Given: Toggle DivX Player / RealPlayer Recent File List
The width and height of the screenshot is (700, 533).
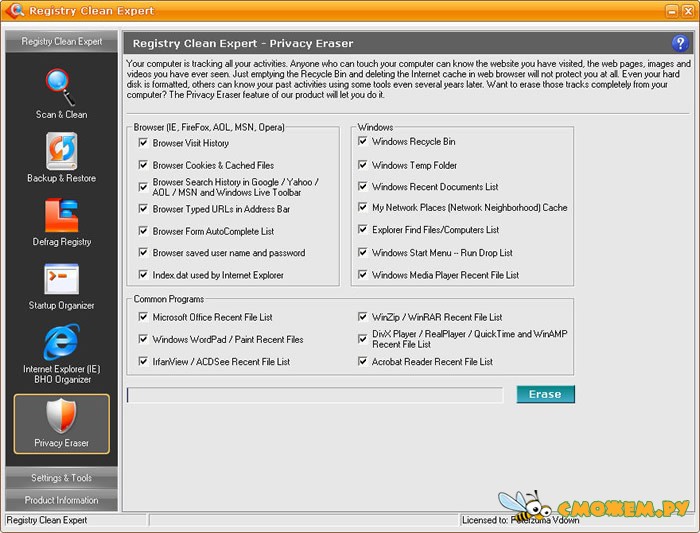Looking at the screenshot, I should [362, 339].
